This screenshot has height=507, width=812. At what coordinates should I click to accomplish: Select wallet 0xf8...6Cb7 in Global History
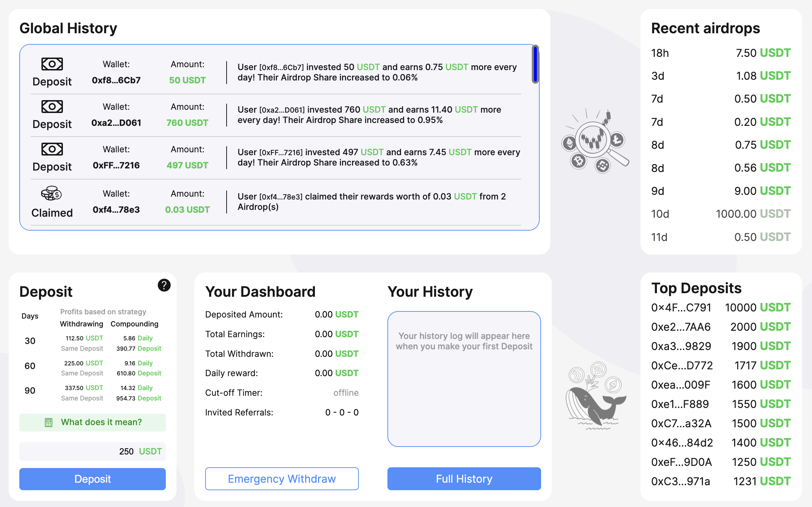coord(116,80)
